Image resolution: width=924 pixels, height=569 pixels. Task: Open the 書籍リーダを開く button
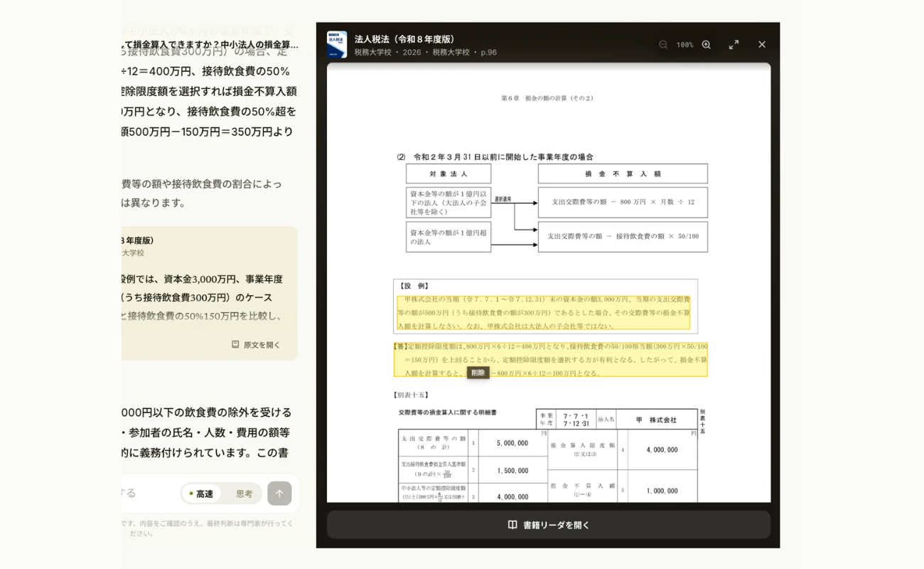549,525
